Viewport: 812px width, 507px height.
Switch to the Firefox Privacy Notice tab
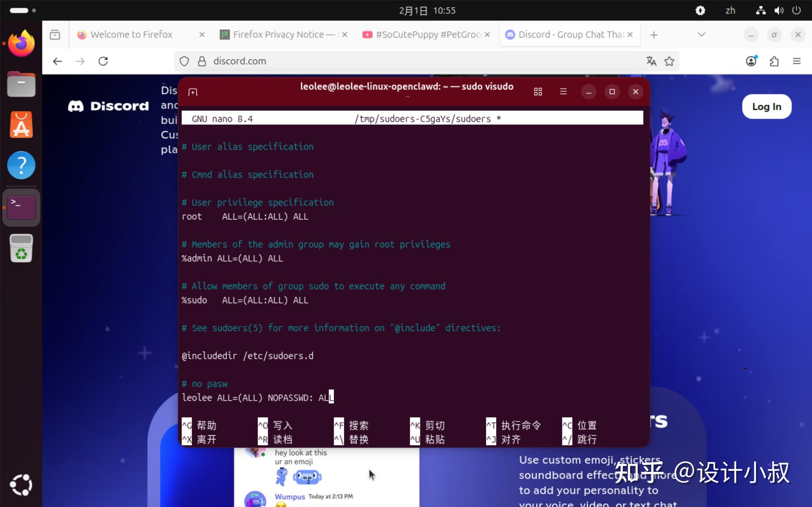click(278, 35)
